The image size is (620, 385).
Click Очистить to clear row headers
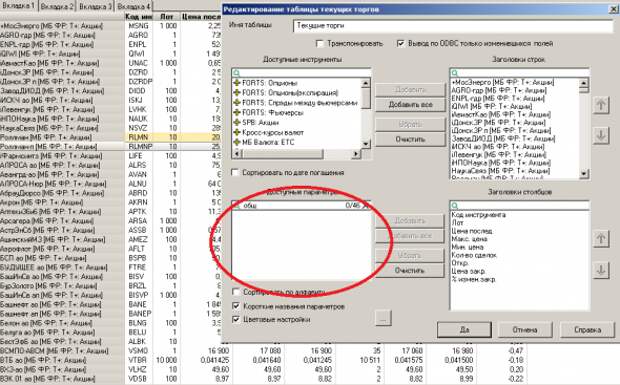point(410,139)
